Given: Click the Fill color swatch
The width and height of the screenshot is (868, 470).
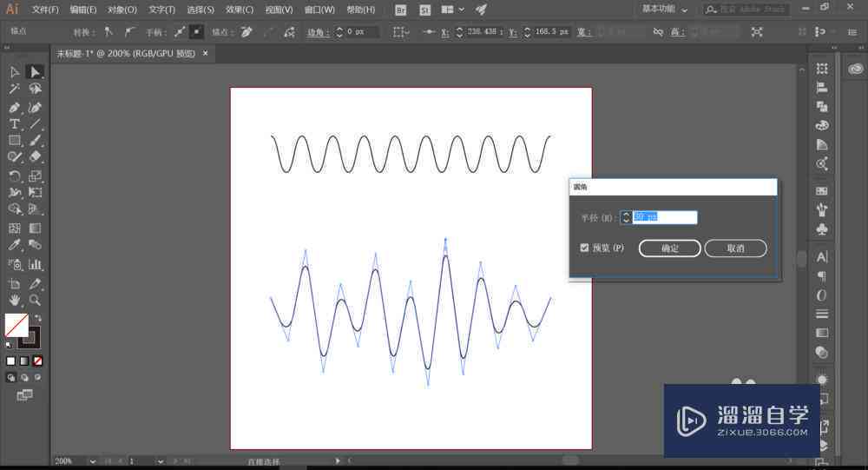Looking at the screenshot, I should pyautogui.click(x=16, y=325).
